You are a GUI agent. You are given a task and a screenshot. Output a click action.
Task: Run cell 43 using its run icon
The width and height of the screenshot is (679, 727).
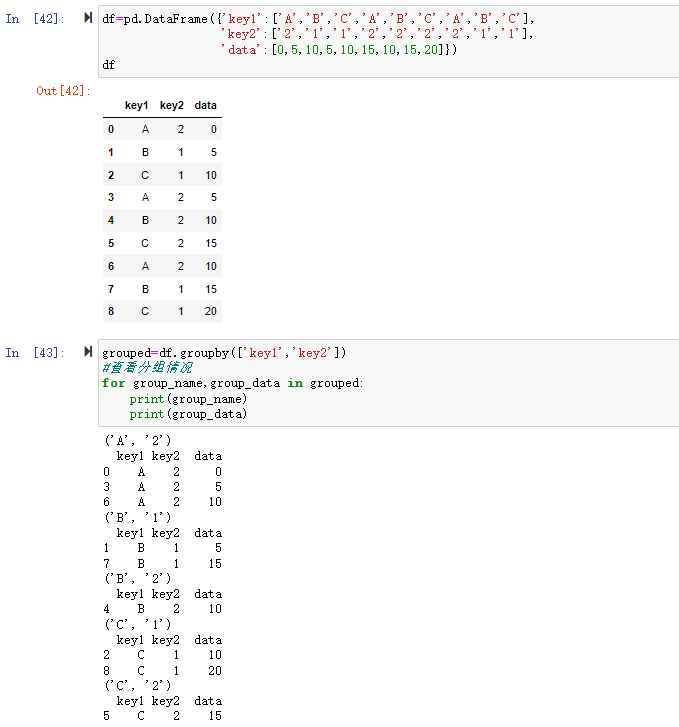pos(90,352)
